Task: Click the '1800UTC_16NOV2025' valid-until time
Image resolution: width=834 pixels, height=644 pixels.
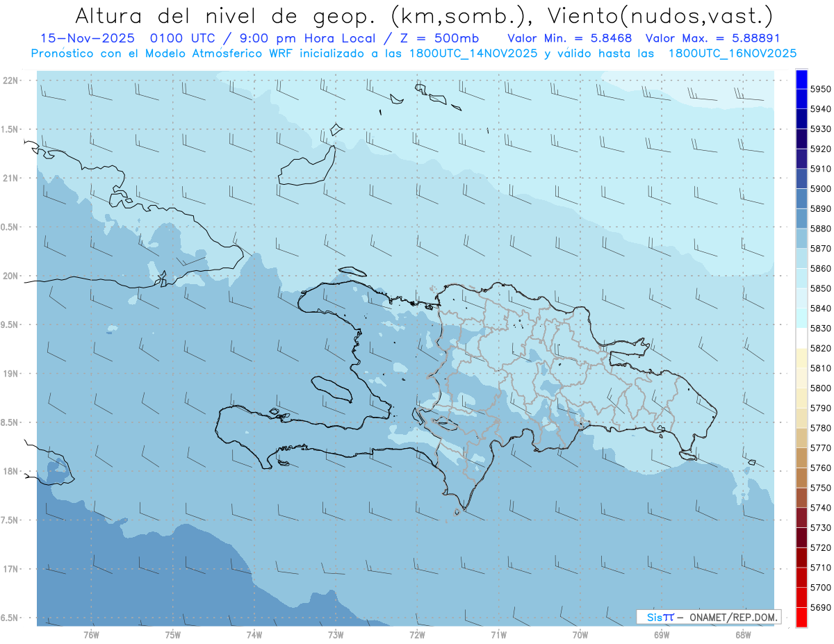Action: coord(732,53)
